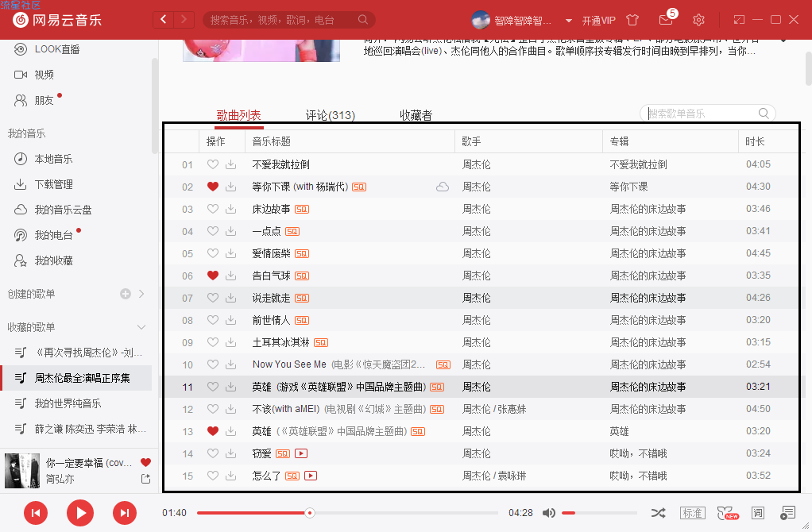Open artist 袁咏琳 on 怎么了 row

click(512, 476)
